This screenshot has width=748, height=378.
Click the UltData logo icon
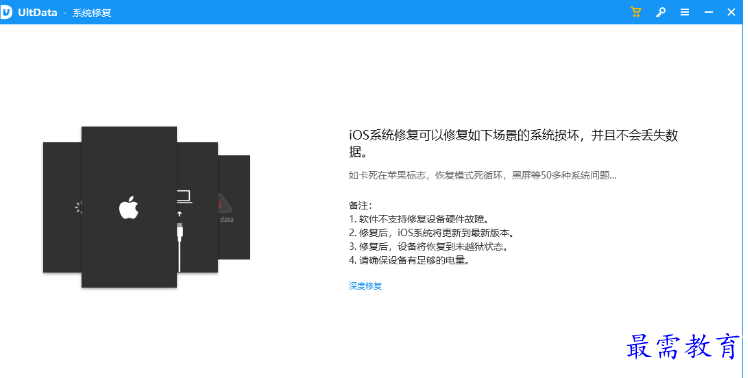[x=6, y=12]
